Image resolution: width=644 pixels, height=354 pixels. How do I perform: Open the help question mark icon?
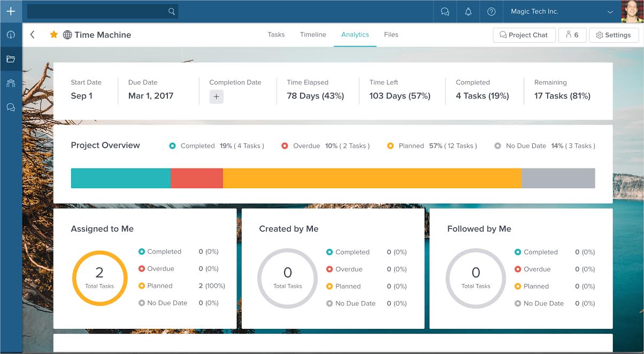(492, 12)
